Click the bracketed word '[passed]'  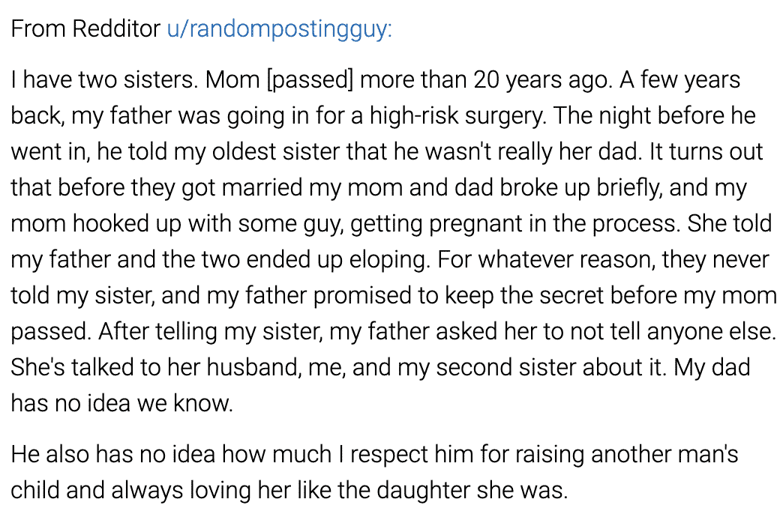pos(310,80)
